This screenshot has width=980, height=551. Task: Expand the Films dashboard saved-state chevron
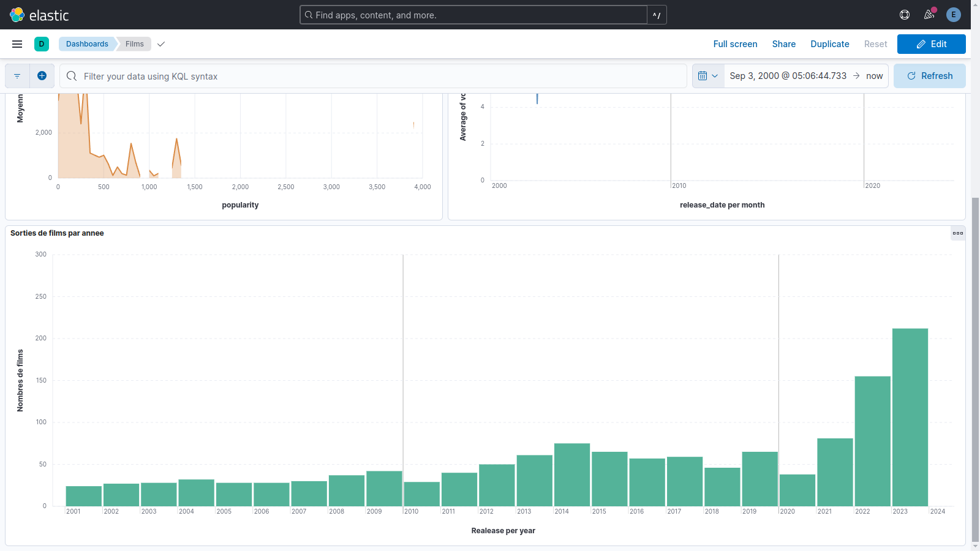(161, 44)
